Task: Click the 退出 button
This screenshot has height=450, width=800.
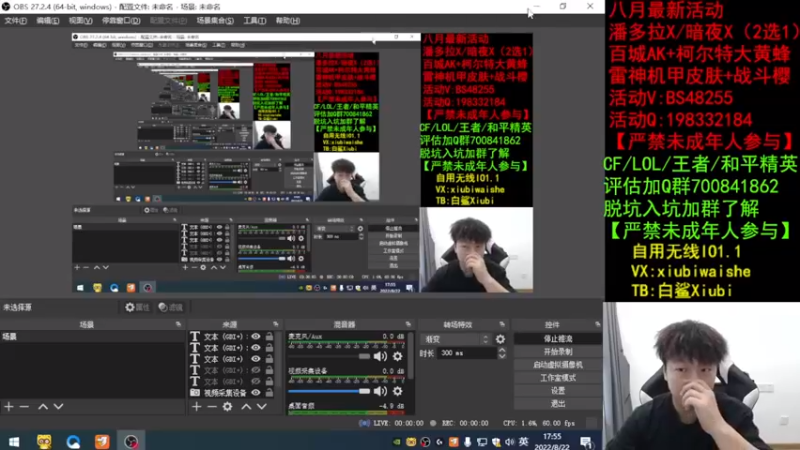Action: pyautogui.click(x=558, y=404)
